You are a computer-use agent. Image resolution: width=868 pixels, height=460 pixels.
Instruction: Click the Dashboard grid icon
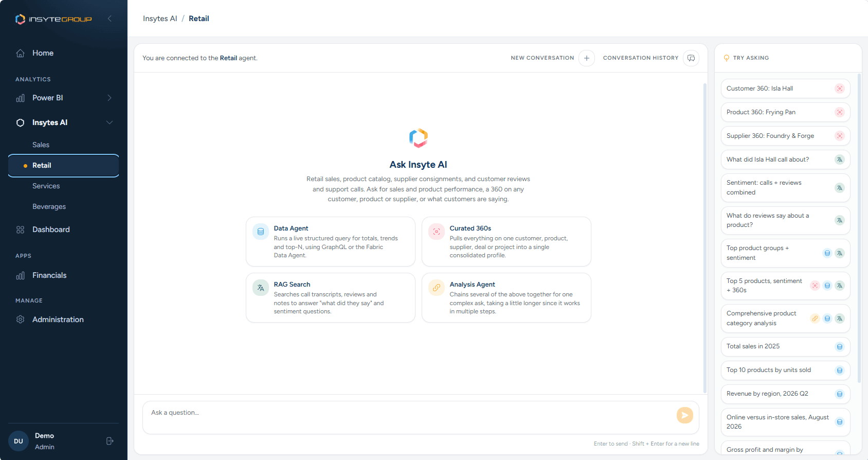[x=21, y=229]
